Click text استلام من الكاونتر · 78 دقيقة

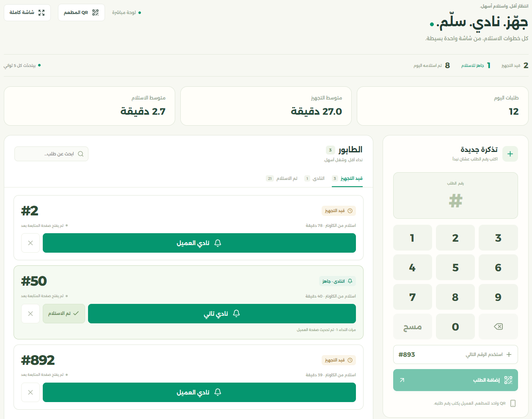click(x=331, y=226)
